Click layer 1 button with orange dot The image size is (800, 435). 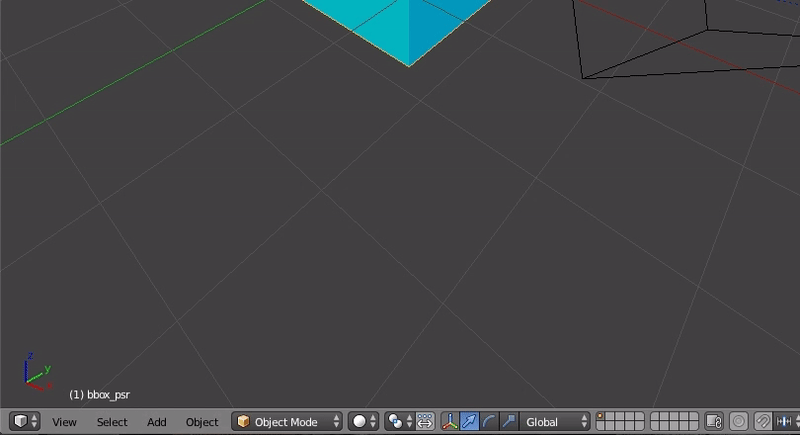tap(601, 417)
